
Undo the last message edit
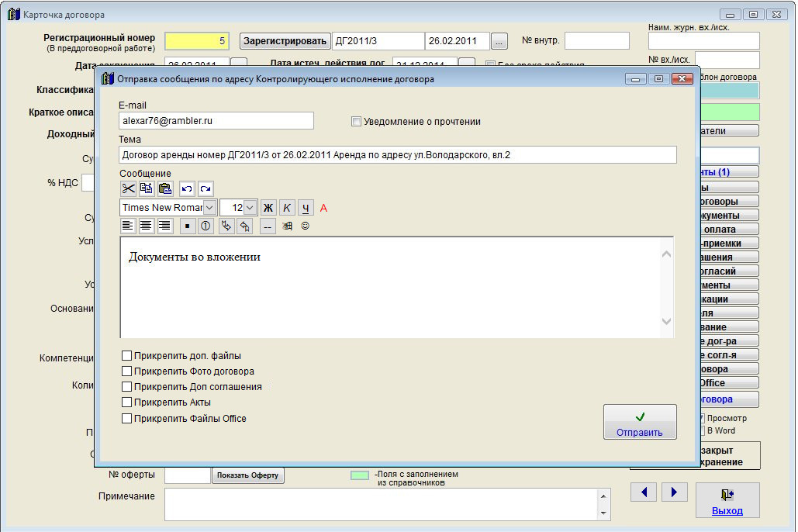(x=187, y=188)
